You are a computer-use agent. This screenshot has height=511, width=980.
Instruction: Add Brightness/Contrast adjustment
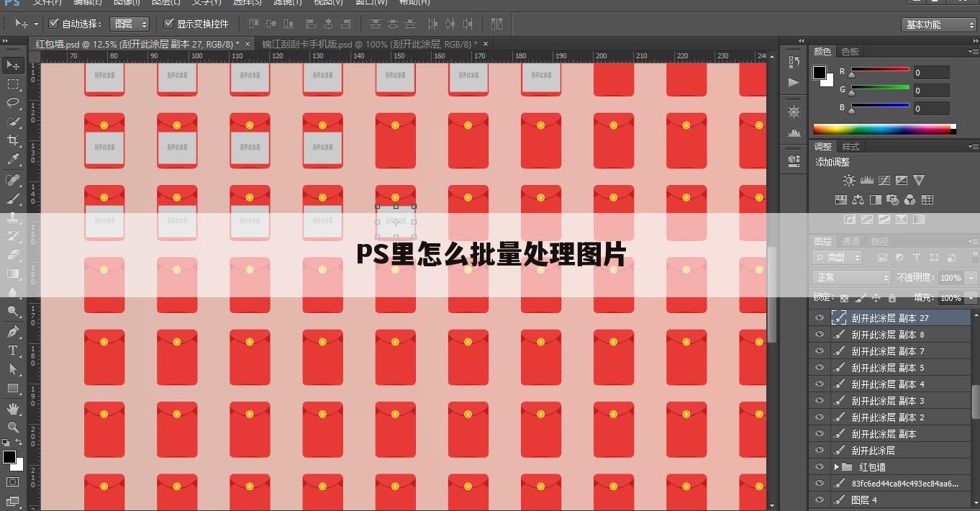(849, 181)
